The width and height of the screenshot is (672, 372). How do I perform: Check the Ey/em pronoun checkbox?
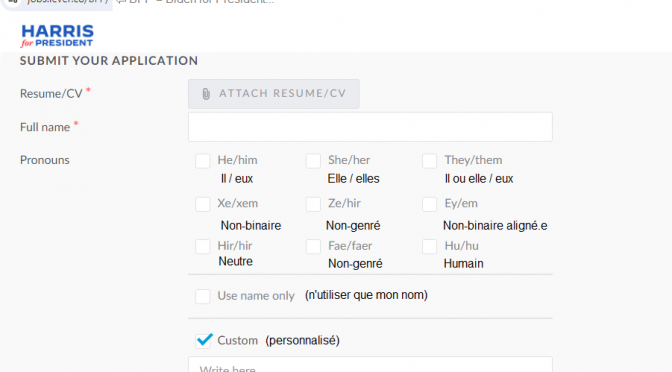pos(429,204)
